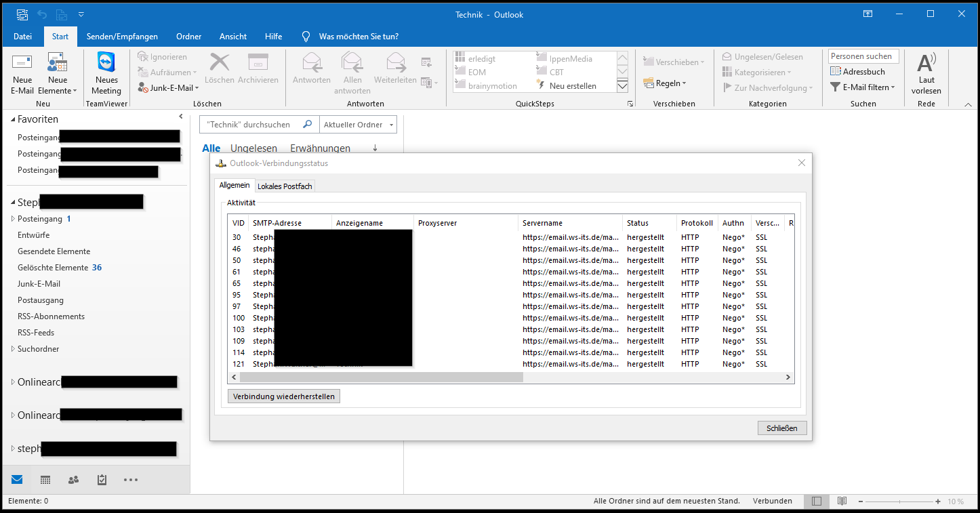Open the Adressbuch
The image size is (980, 513).
[857, 71]
